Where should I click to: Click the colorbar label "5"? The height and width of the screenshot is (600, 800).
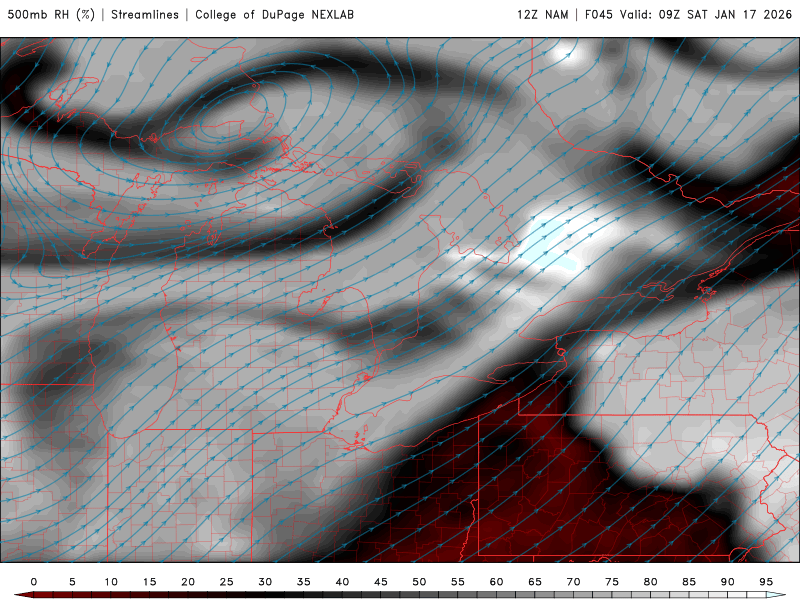[x=72, y=582]
